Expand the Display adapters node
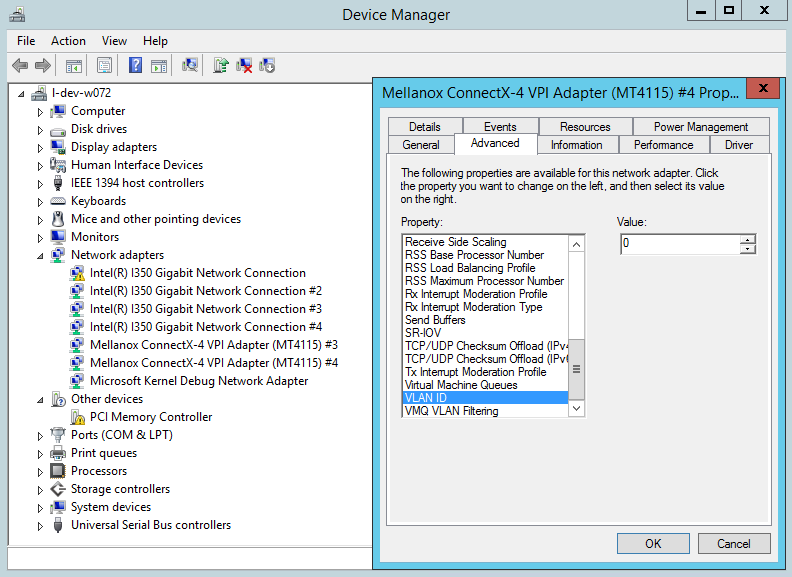The image size is (792, 577). 40,148
